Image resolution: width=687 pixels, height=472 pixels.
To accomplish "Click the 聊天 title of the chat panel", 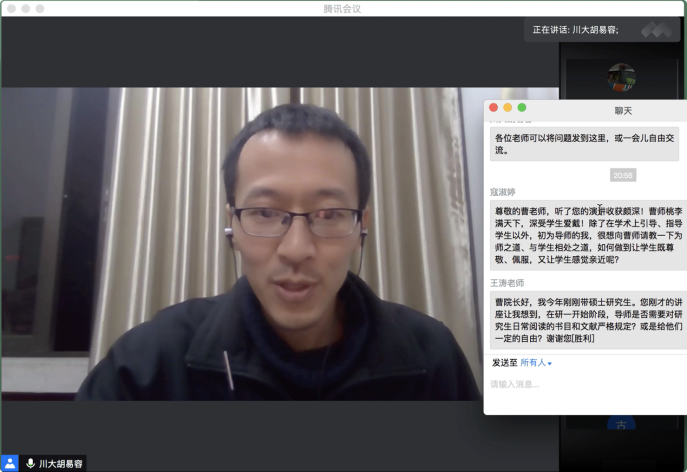I will click(622, 109).
